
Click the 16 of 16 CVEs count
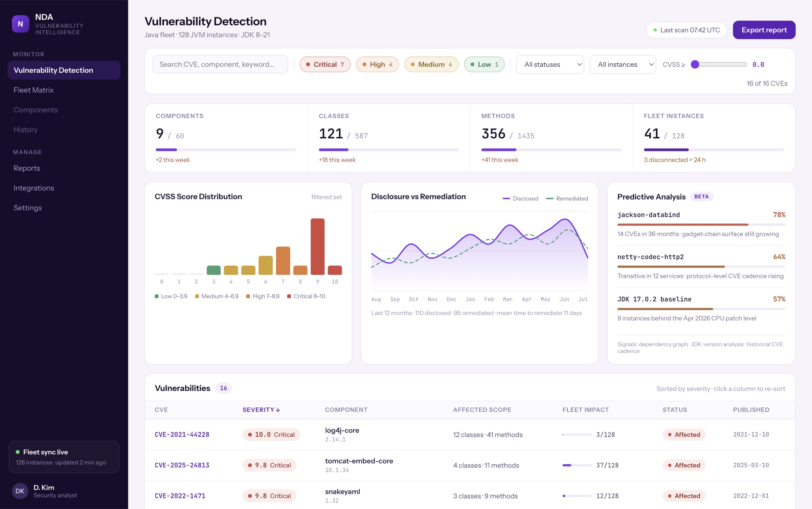coord(767,84)
